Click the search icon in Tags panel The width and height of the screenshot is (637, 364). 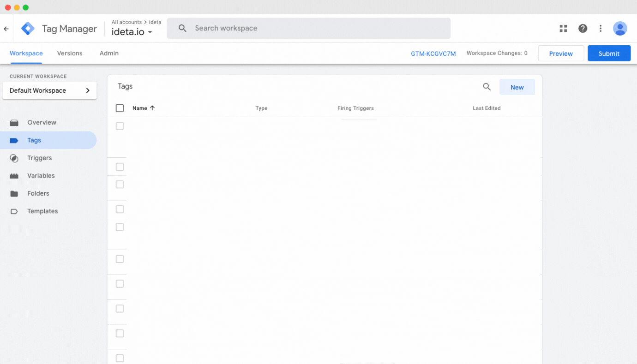(487, 87)
